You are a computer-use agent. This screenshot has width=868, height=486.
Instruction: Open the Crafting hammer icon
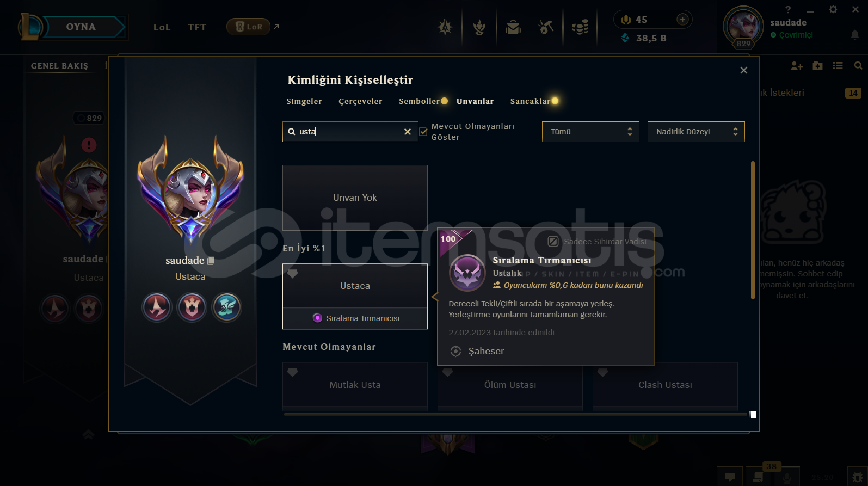click(546, 27)
